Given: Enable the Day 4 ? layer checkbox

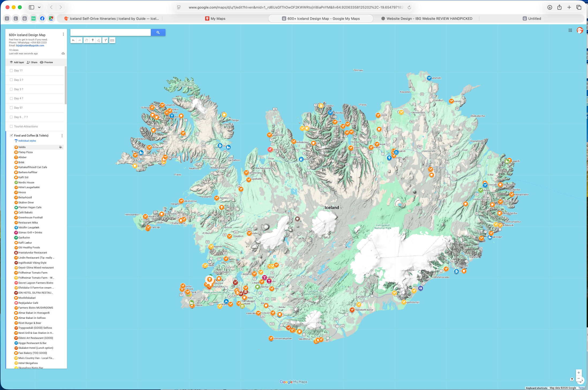Looking at the screenshot, I should click(11, 99).
